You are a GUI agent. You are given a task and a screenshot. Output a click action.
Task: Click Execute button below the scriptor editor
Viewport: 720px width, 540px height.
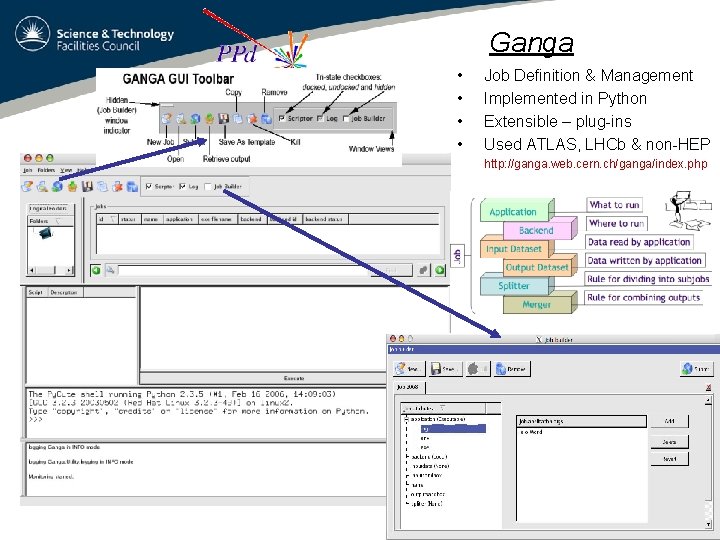[x=294, y=378]
